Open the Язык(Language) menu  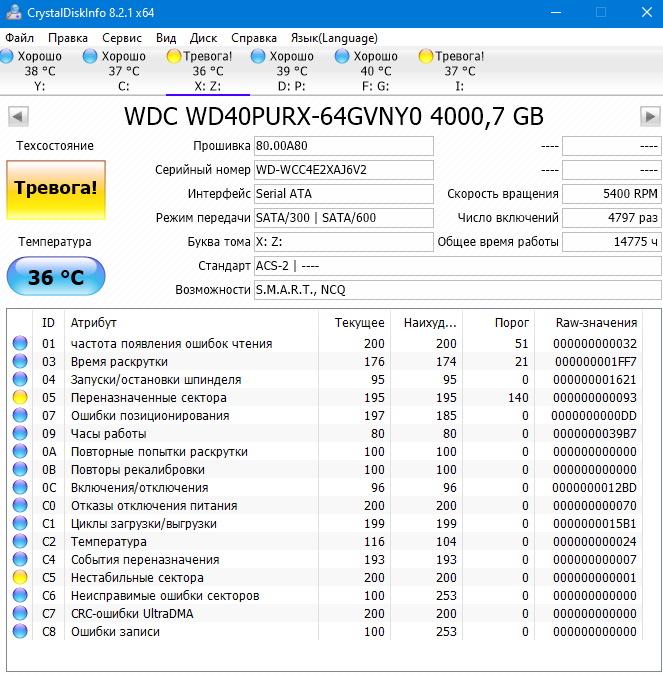click(334, 38)
